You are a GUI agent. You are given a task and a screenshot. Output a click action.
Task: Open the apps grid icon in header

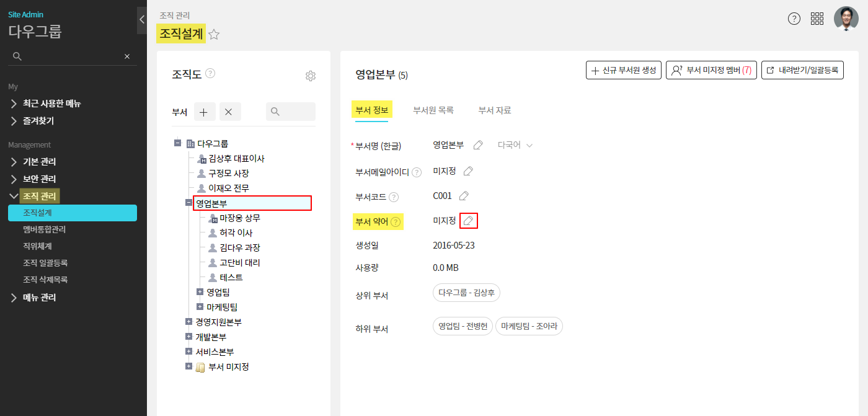[817, 19]
